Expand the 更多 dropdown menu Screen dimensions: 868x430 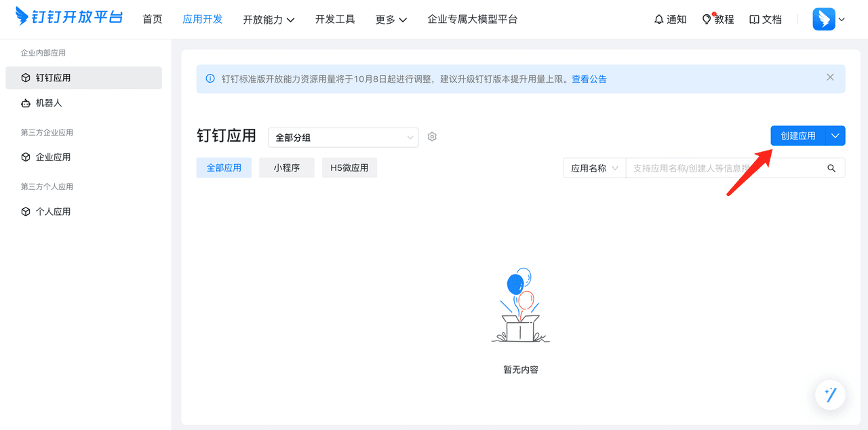(391, 20)
